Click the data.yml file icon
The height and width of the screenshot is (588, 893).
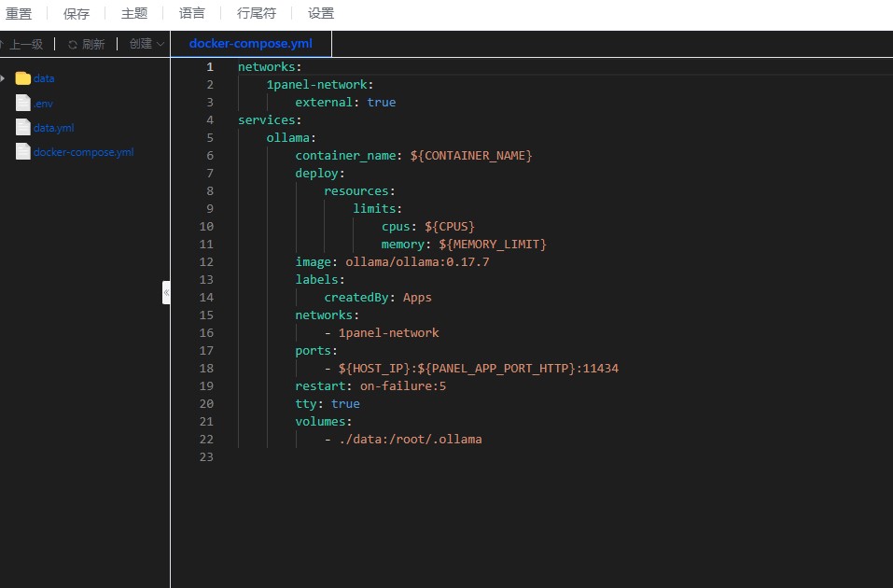(x=23, y=127)
